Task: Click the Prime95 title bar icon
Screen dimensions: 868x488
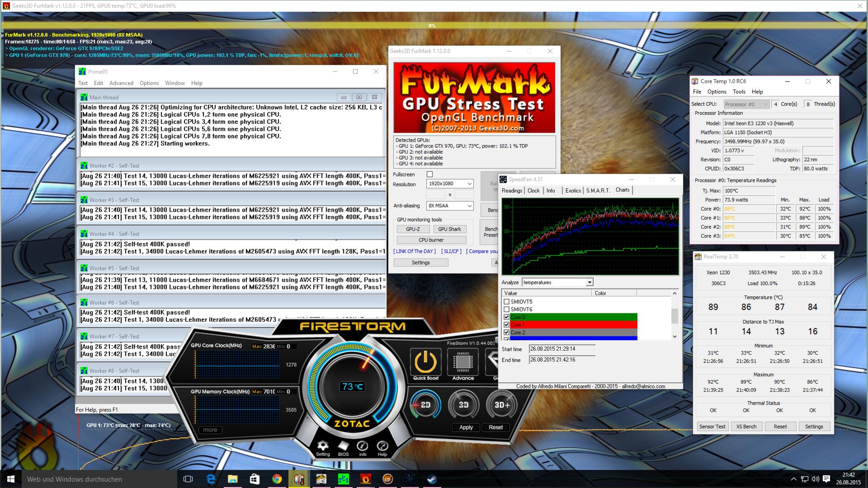Action: pyautogui.click(x=82, y=71)
